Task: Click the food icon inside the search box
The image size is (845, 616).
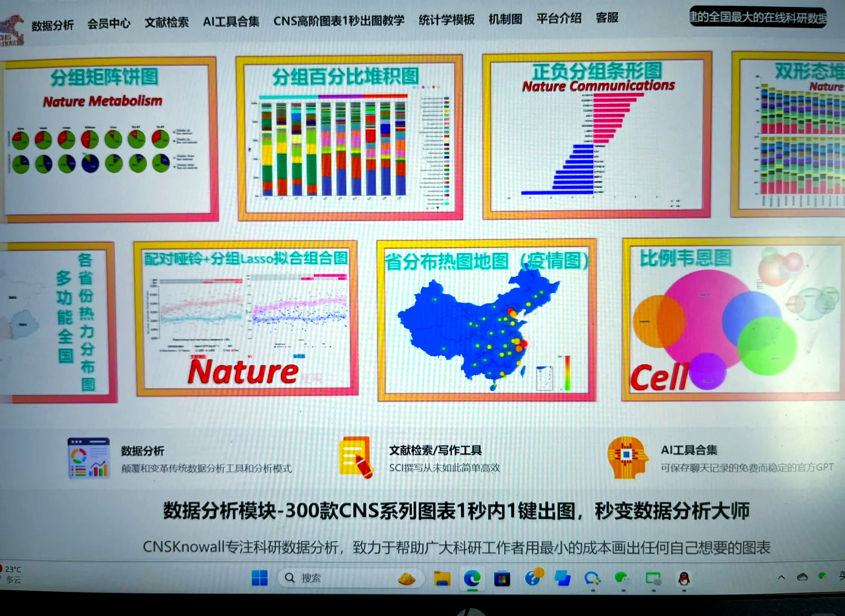Action: [406, 579]
